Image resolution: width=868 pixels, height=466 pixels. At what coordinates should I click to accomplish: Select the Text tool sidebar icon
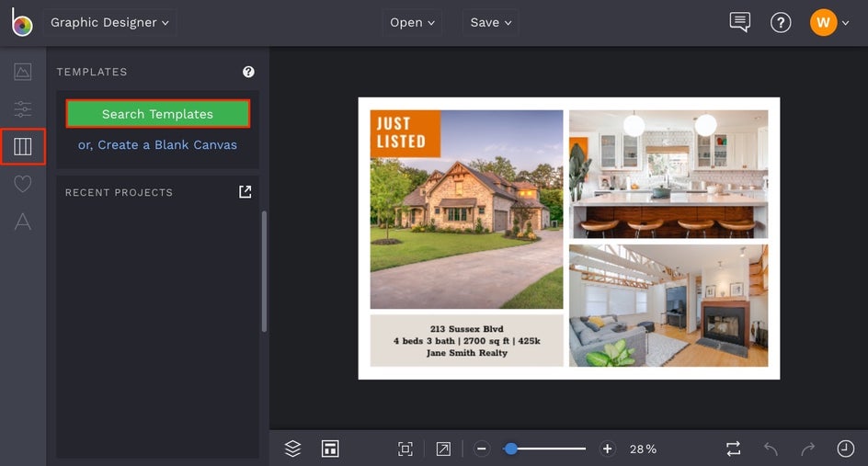[23, 221]
